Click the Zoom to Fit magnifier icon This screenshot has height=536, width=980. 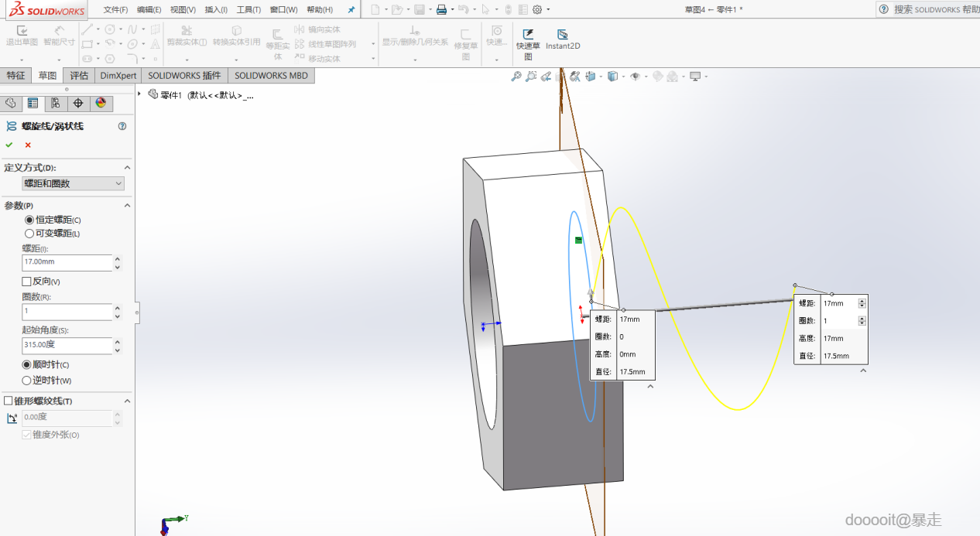click(516, 77)
